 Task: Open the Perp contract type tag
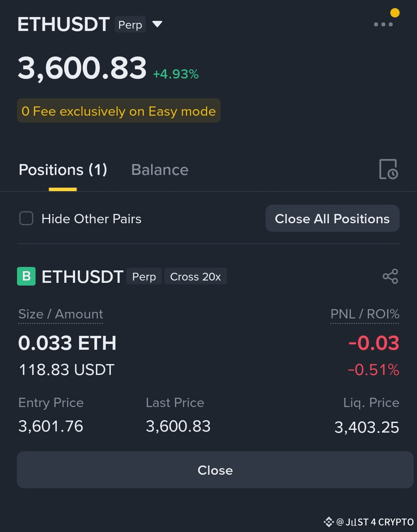tap(130, 24)
